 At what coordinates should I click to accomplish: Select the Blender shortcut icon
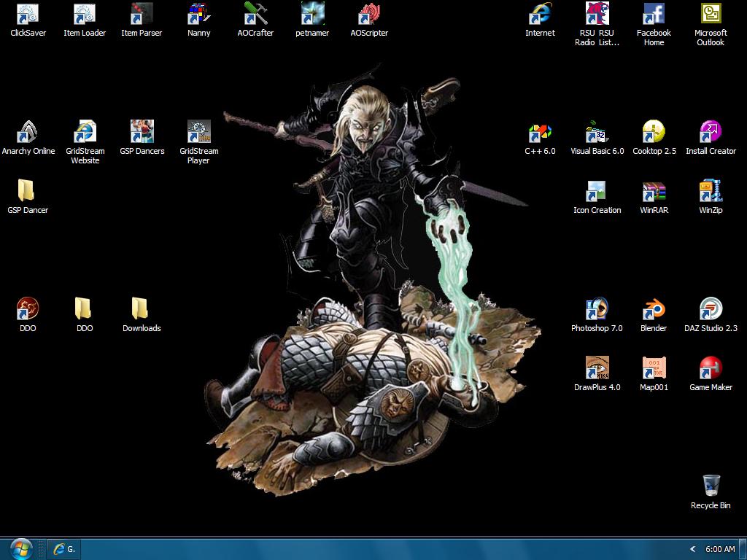pyautogui.click(x=654, y=309)
